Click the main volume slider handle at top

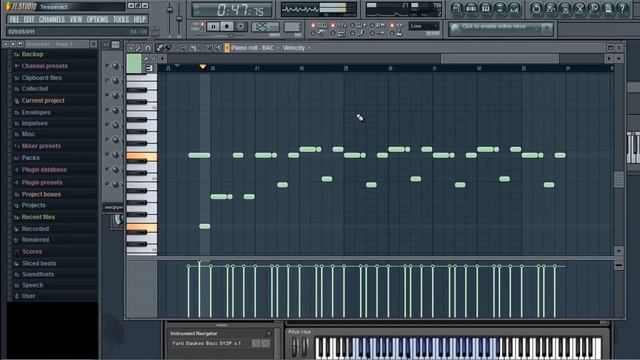(x=170, y=10)
